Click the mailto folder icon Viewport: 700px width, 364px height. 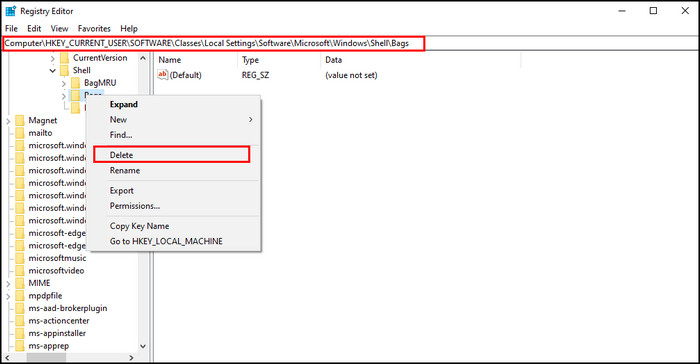[x=20, y=133]
